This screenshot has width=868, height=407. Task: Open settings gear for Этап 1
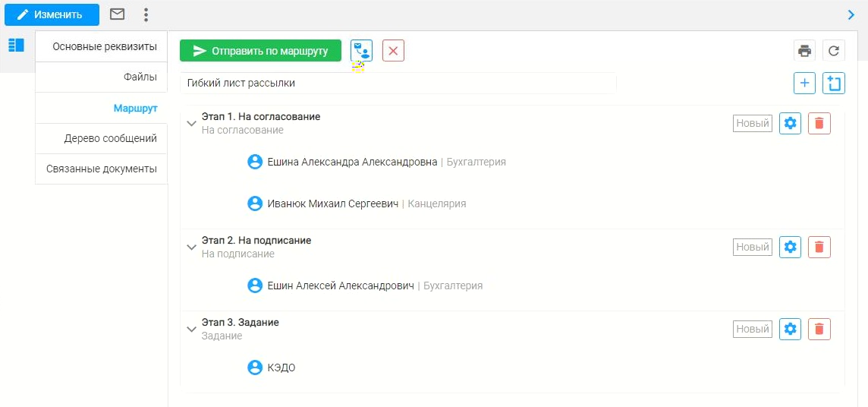pyautogui.click(x=790, y=123)
